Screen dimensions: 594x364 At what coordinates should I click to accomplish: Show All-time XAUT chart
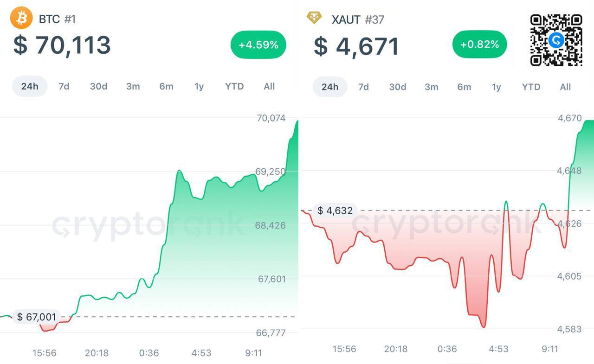pos(565,87)
